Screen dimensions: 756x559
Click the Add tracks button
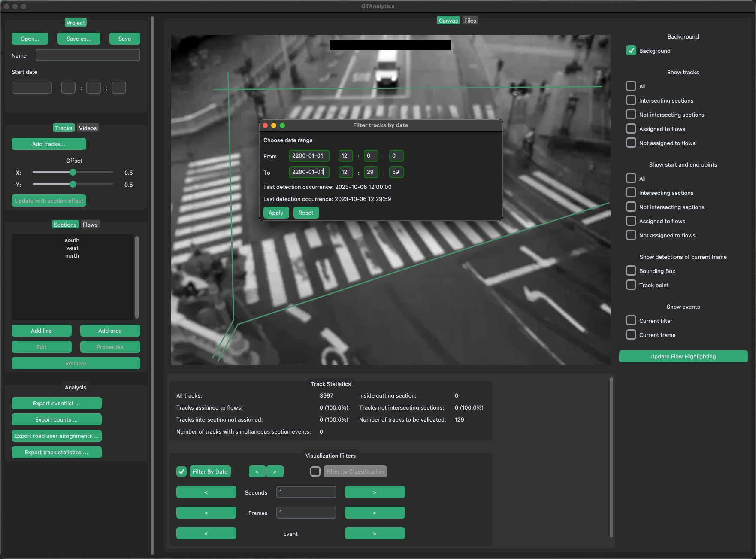point(48,143)
